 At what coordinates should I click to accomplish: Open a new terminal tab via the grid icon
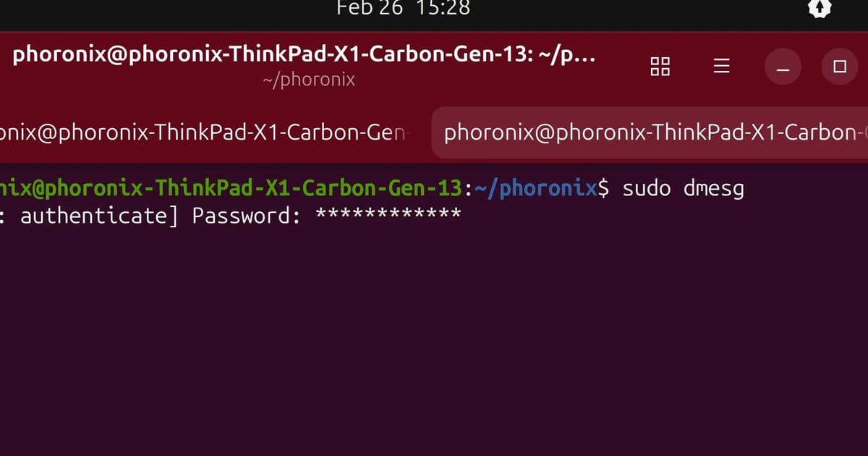tap(659, 66)
